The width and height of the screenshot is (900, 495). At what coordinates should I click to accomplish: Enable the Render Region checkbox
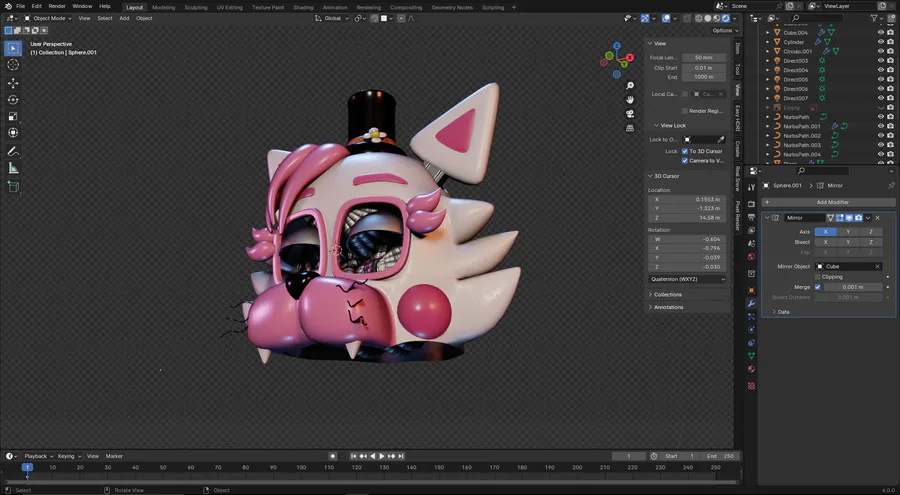[685, 111]
